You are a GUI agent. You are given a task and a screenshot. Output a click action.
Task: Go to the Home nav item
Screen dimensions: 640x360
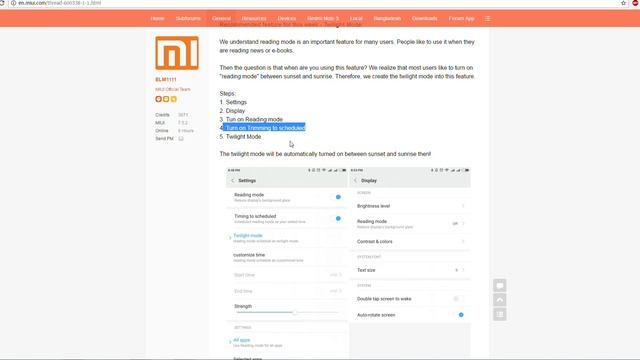coord(157,18)
